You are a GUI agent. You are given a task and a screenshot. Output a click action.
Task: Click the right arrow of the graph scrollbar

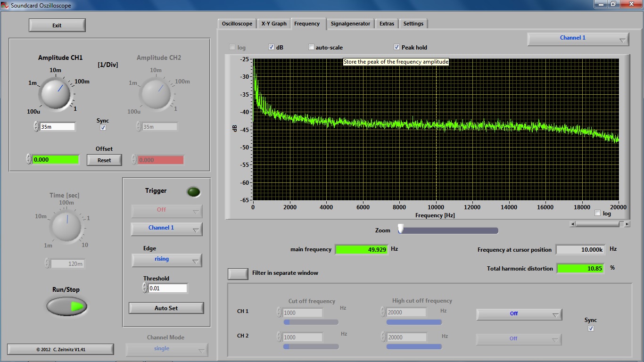click(627, 224)
